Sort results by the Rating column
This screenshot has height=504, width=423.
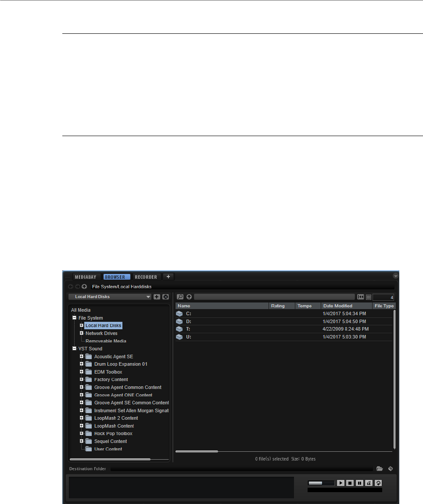click(282, 306)
